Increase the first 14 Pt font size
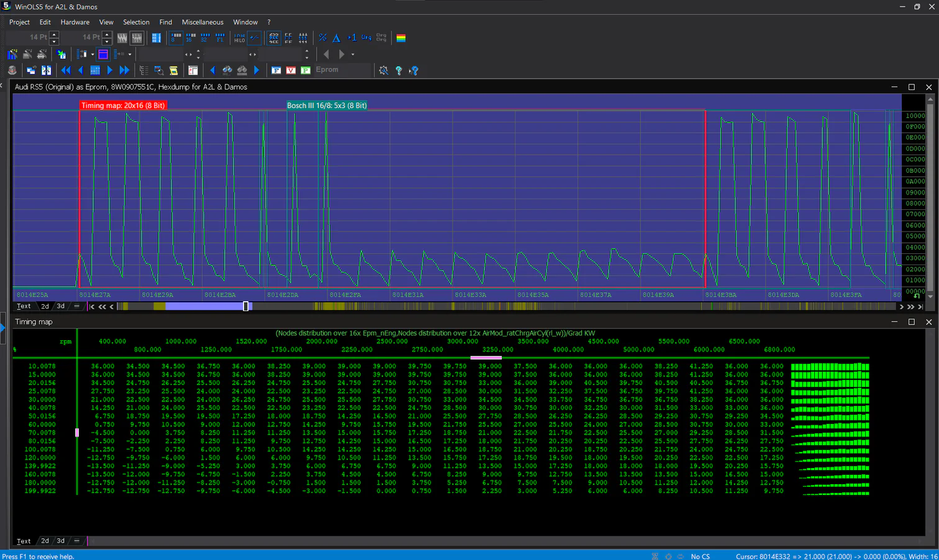 (54, 35)
